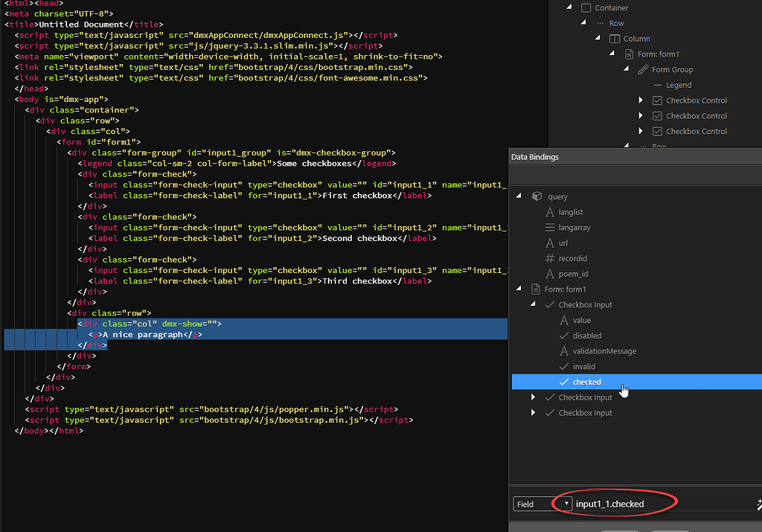The width and height of the screenshot is (762, 532).
Task: Click the checkmark icon beside disabled
Action: click(564, 336)
